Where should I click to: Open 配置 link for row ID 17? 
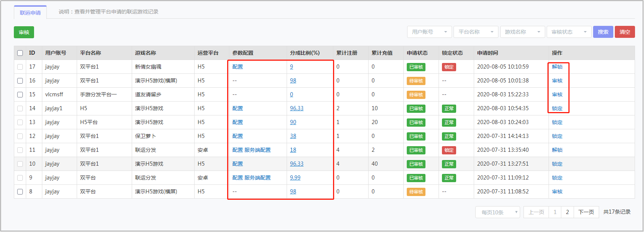238,67
